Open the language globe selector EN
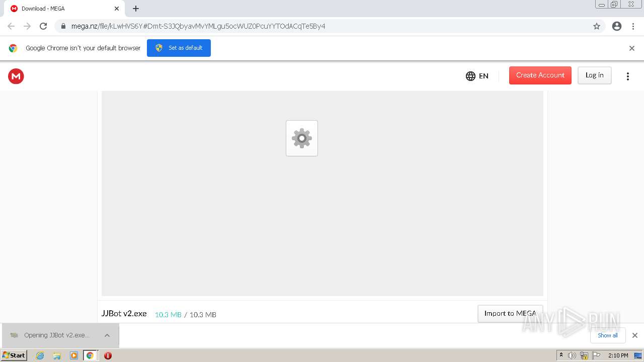Screen dimensions: 644x362 point(477,76)
